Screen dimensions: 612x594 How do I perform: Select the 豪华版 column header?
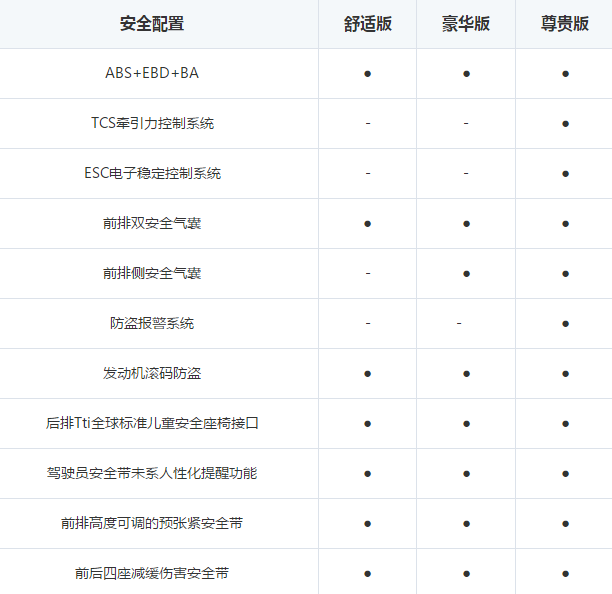click(x=466, y=24)
